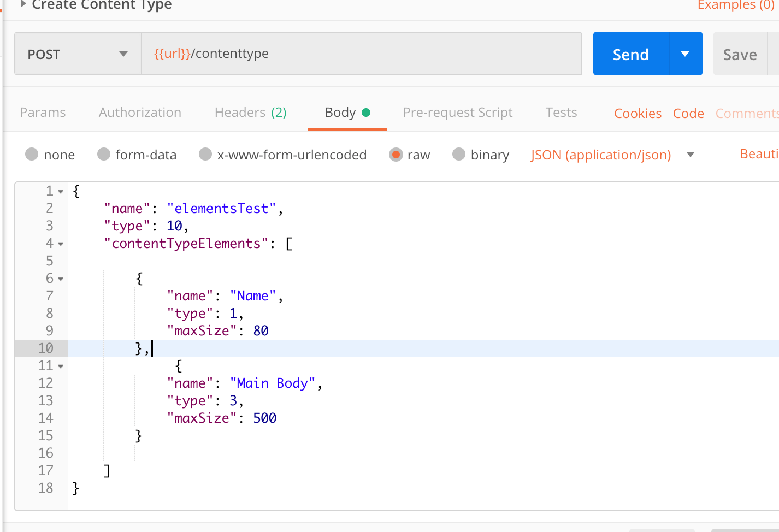The image size is (779, 532).
Task: Click the Save button
Action: (x=740, y=55)
